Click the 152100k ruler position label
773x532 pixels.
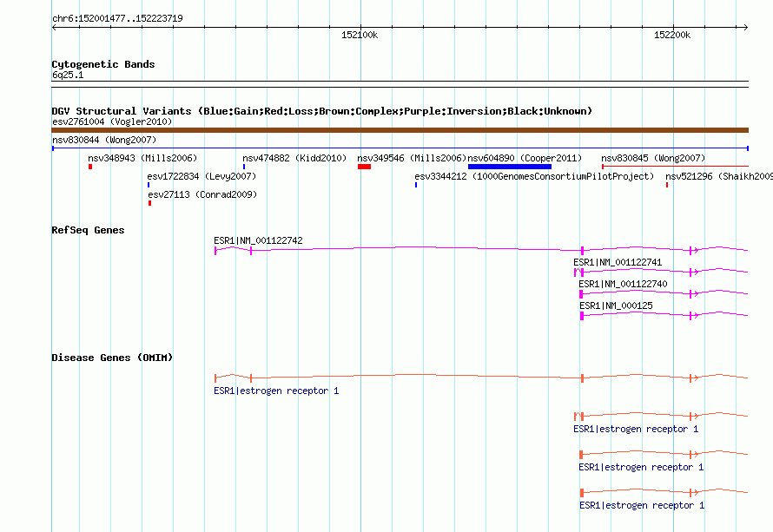coord(360,35)
